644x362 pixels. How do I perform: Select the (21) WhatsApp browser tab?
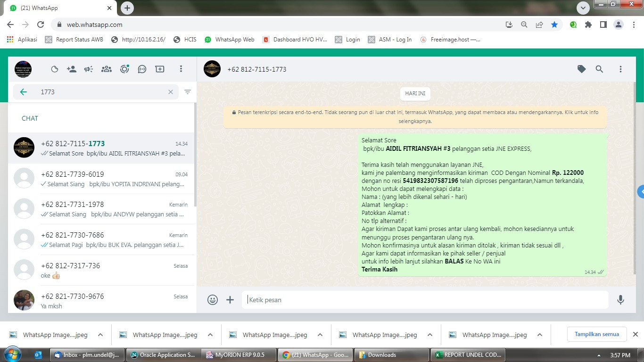pyautogui.click(x=60, y=8)
